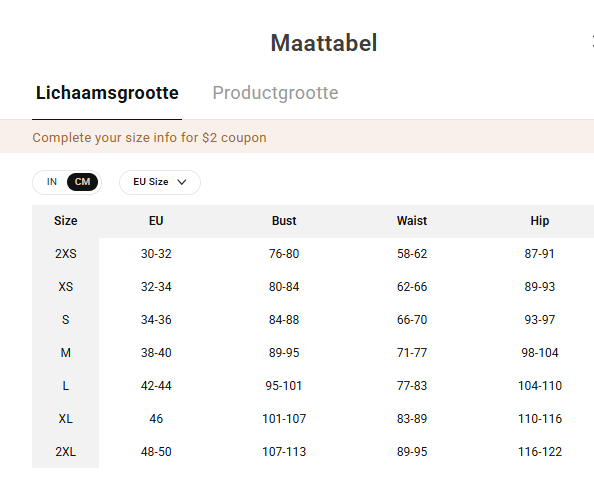Select the CM unit option

(x=82, y=182)
